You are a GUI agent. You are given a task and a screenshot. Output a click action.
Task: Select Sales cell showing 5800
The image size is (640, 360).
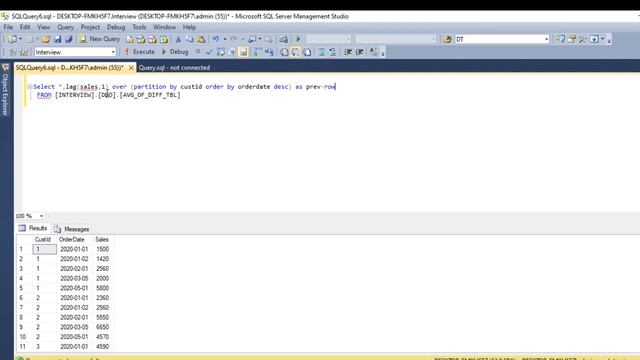pos(102,288)
